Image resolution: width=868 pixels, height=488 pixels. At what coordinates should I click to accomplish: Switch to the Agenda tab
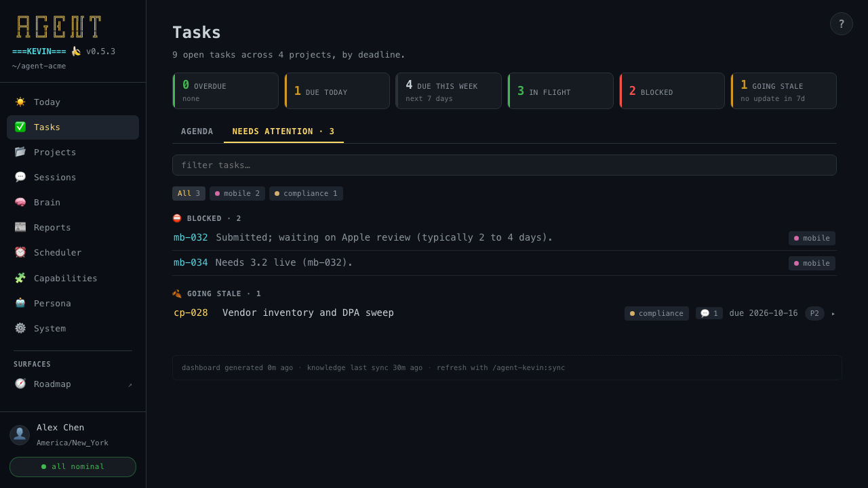[197, 131]
